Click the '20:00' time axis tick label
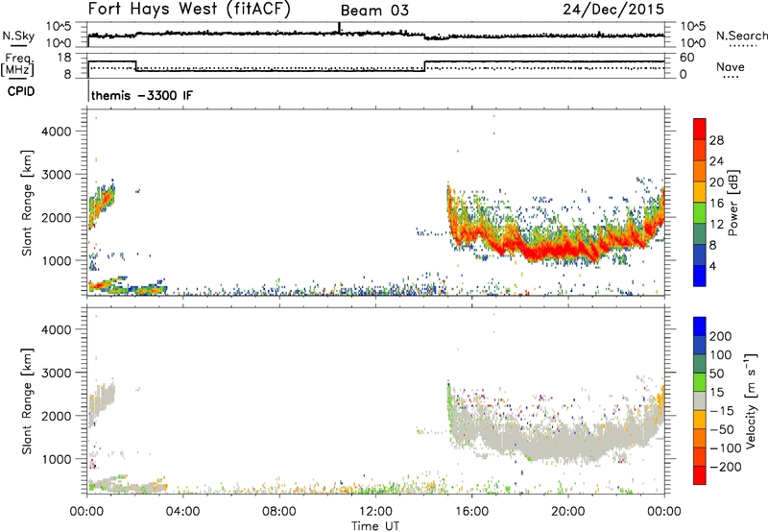The width and height of the screenshot is (768, 532). [568, 512]
